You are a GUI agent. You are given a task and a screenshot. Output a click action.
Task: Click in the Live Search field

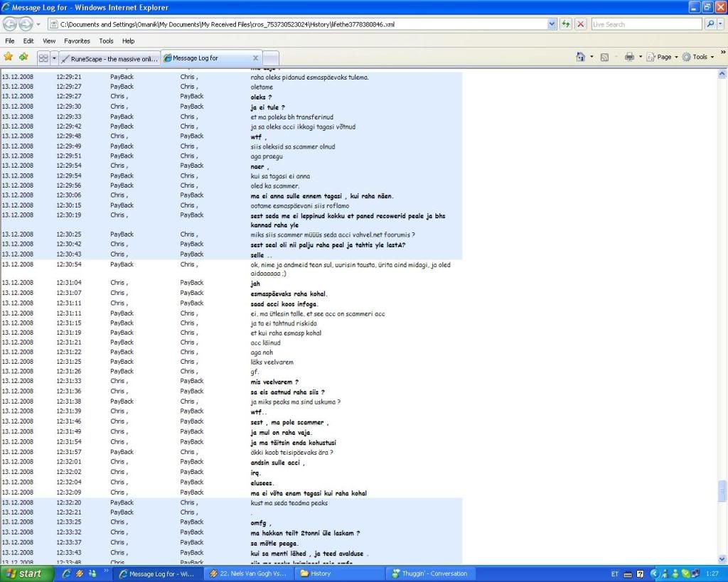646,24
